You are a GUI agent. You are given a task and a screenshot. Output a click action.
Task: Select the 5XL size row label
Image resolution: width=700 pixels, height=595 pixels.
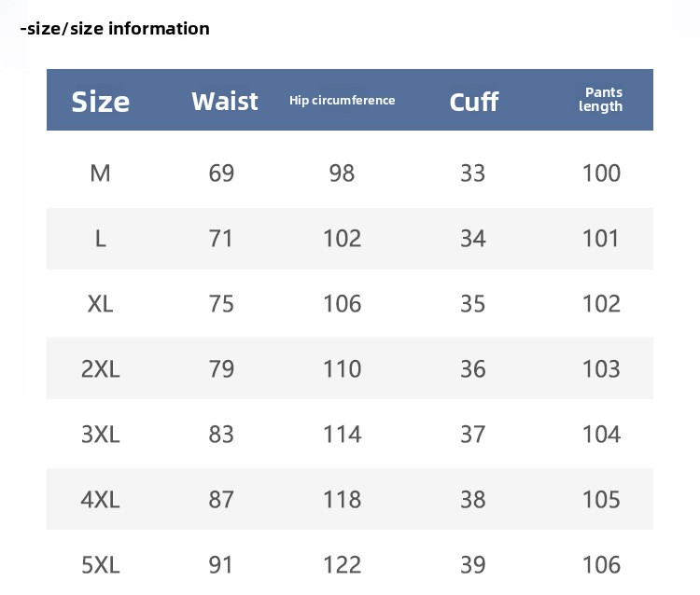click(101, 565)
